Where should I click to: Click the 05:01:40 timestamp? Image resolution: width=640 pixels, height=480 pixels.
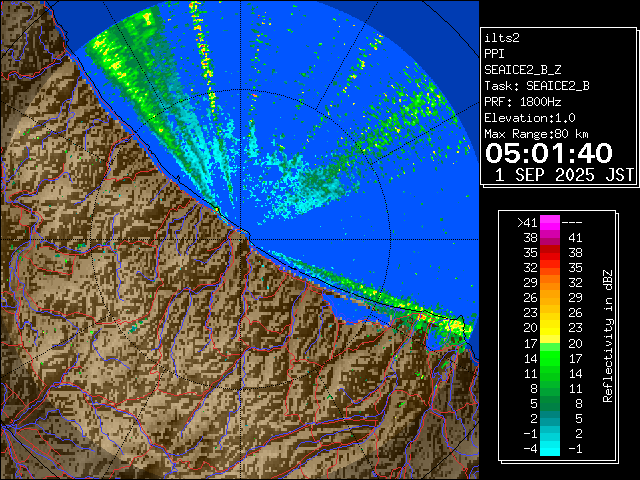tap(548, 153)
